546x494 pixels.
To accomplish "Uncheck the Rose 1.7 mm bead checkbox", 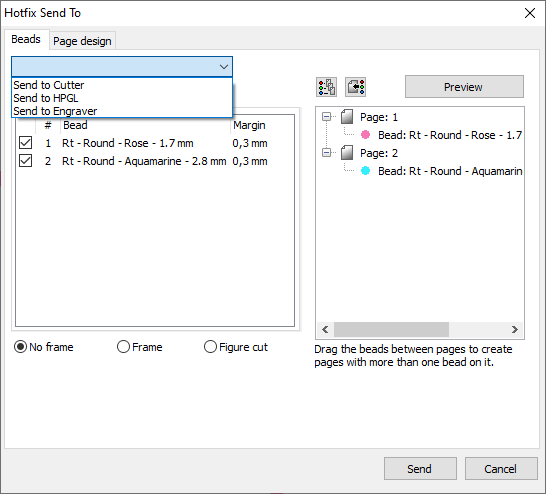I will point(25,143).
